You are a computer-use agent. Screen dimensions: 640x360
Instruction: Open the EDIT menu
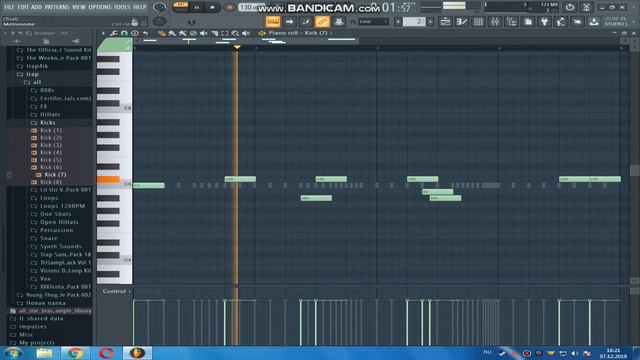pos(23,7)
